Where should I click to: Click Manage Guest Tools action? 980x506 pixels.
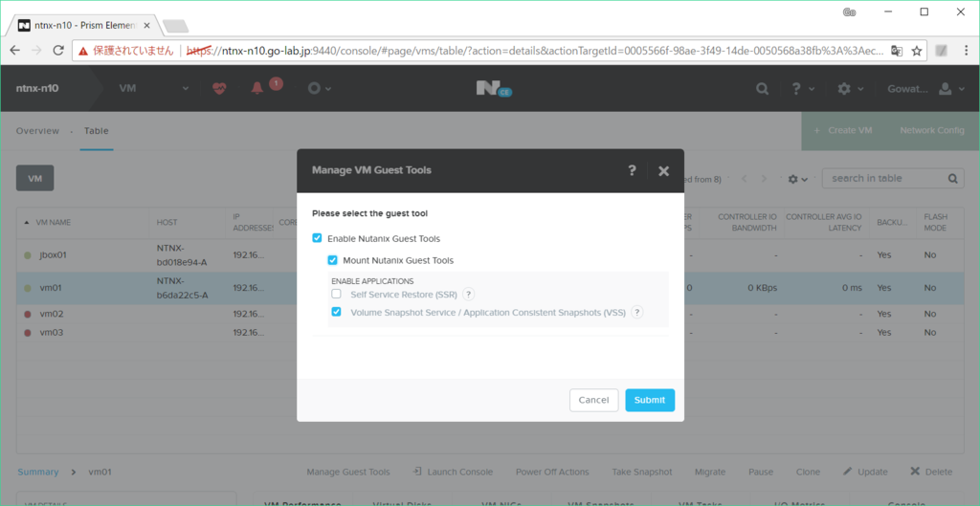pos(348,473)
